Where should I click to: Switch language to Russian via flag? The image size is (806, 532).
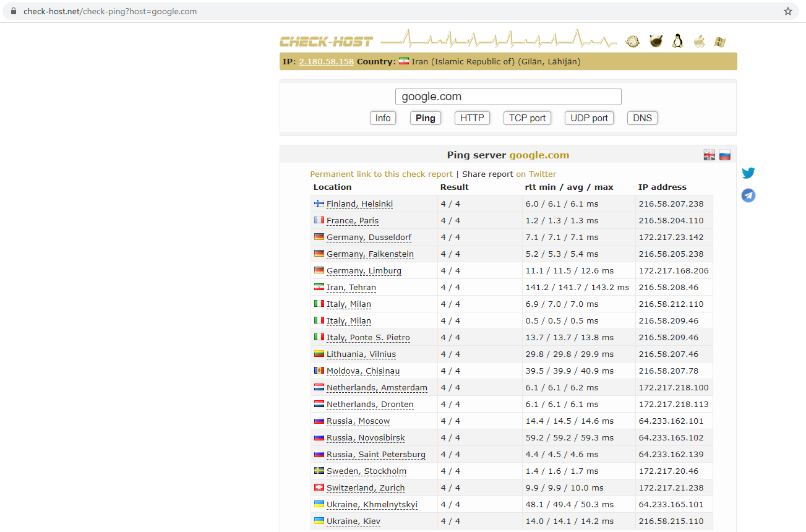click(x=724, y=155)
